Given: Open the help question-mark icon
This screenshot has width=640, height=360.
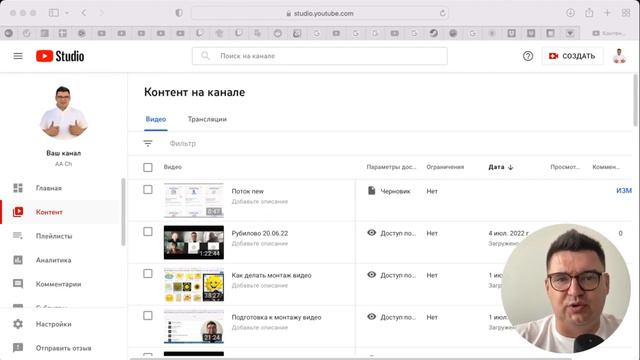Looking at the screenshot, I should [528, 56].
